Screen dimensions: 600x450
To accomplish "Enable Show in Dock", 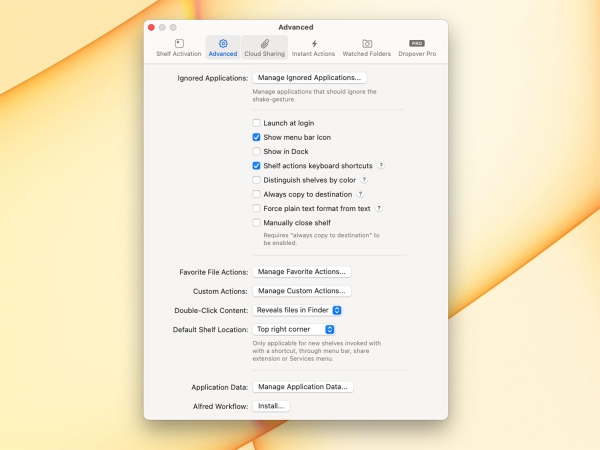I will pyautogui.click(x=256, y=151).
